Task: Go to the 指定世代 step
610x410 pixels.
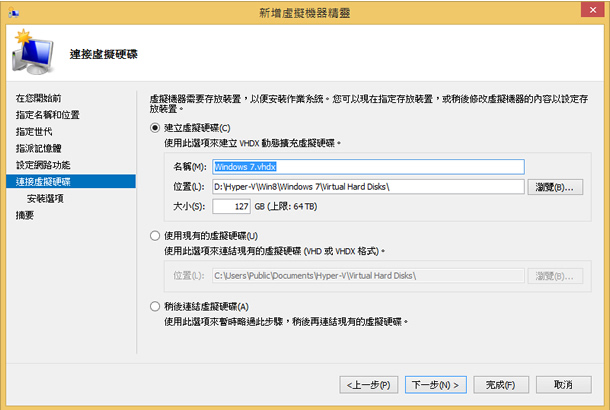Action: pos(34,132)
